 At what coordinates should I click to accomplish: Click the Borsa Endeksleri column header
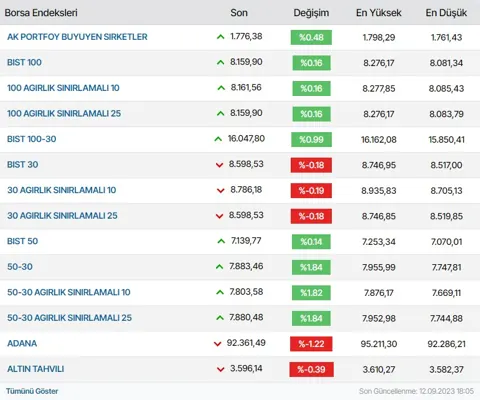tap(41, 13)
